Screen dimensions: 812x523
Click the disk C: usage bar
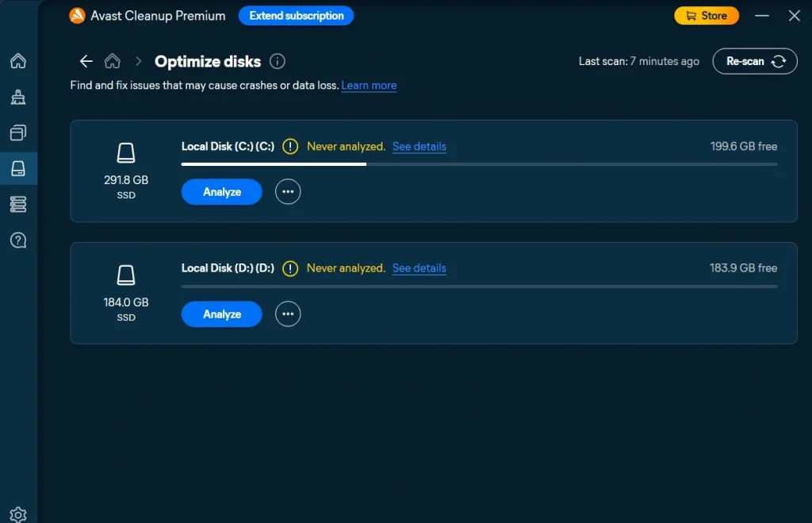tap(479, 164)
